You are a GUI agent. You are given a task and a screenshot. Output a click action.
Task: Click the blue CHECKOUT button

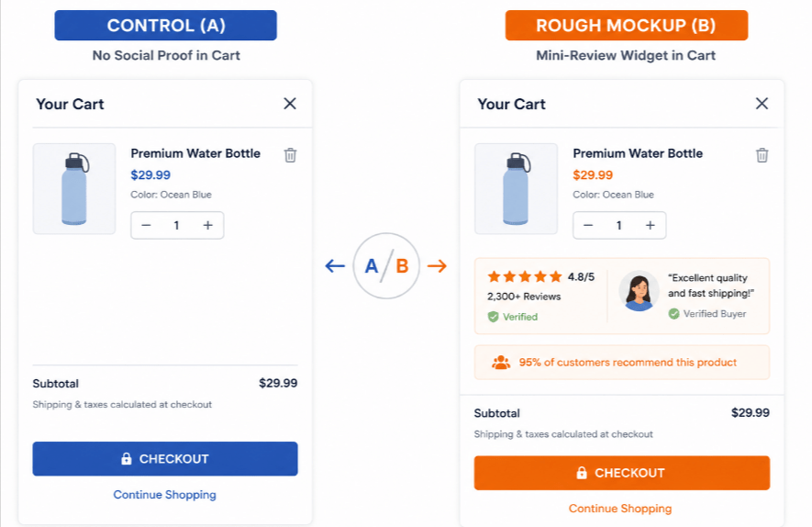(x=165, y=458)
